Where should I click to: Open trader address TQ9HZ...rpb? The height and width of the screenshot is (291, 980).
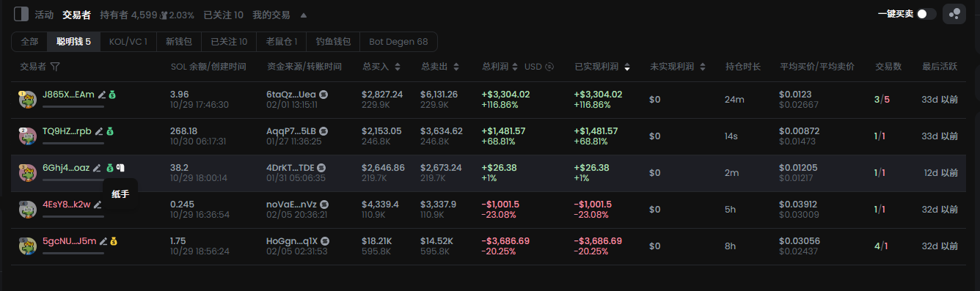67,131
